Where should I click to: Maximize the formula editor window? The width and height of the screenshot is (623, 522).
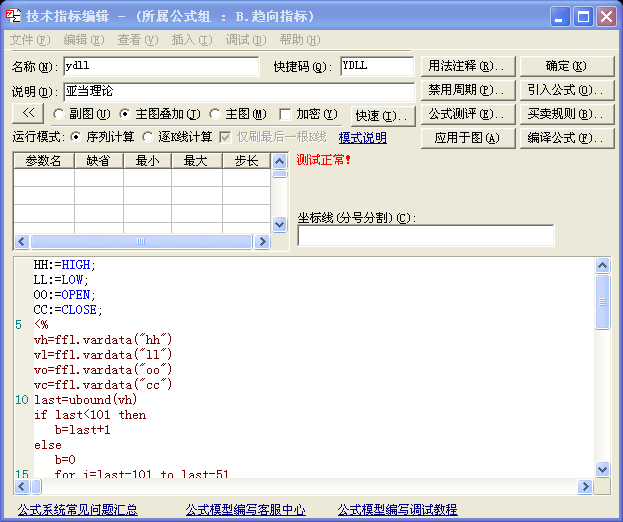[x=585, y=16]
